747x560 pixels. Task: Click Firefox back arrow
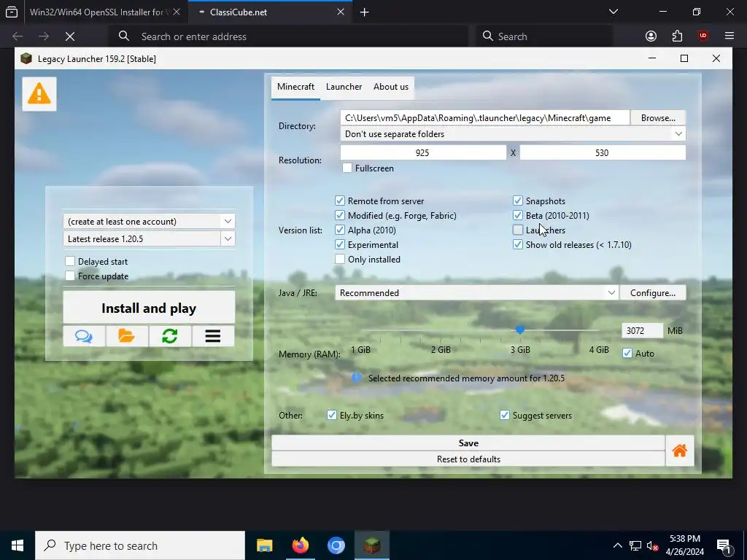point(18,36)
